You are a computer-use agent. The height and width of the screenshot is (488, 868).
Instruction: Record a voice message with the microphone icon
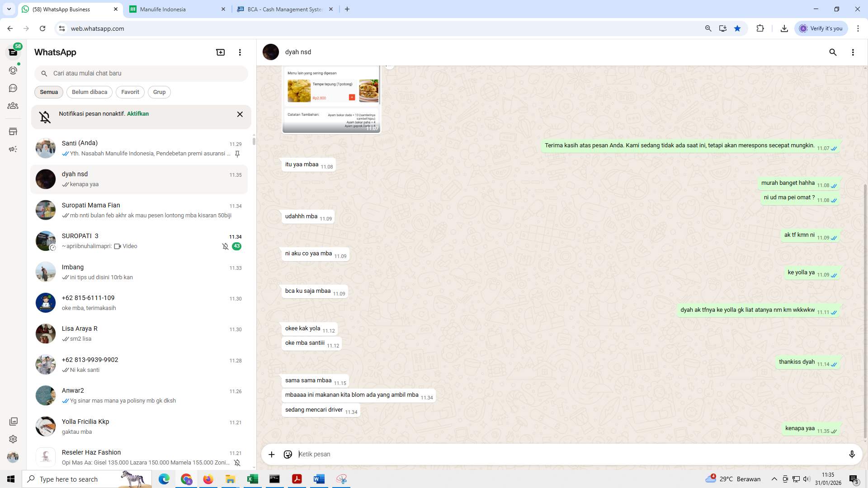pyautogui.click(x=852, y=454)
